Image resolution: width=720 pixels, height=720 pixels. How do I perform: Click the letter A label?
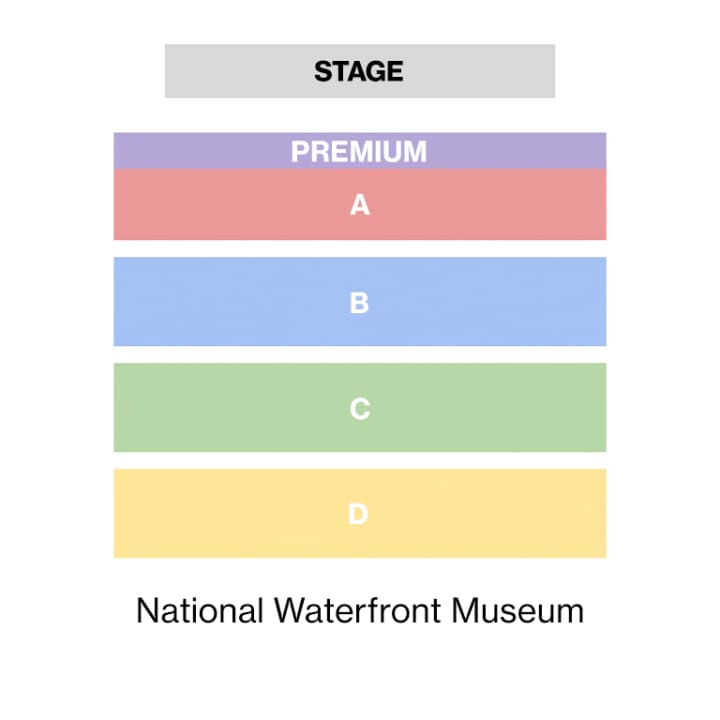[360, 205]
